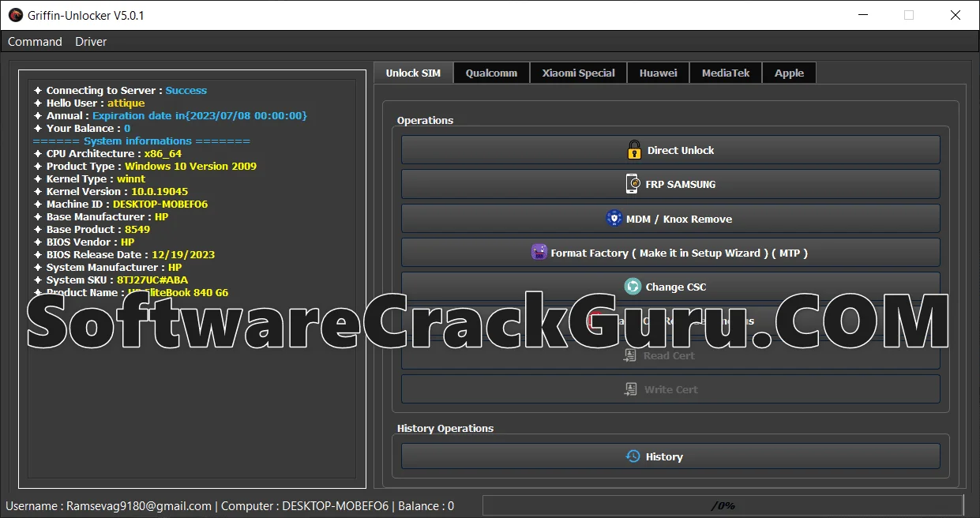
Task: Click the 'System Manufacturer : HP' line
Action: pyautogui.click(x=107, y=268)
